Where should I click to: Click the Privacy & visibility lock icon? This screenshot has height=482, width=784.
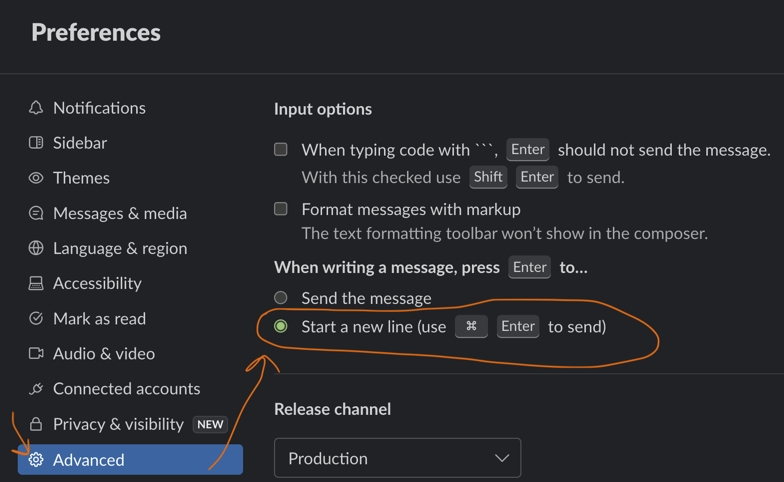(36, 424)
